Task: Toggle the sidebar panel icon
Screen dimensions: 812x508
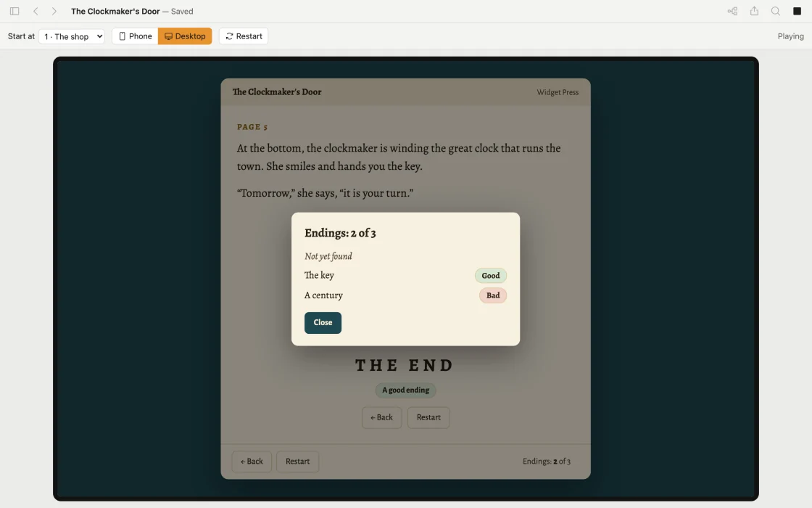Action: click(14, 11)
